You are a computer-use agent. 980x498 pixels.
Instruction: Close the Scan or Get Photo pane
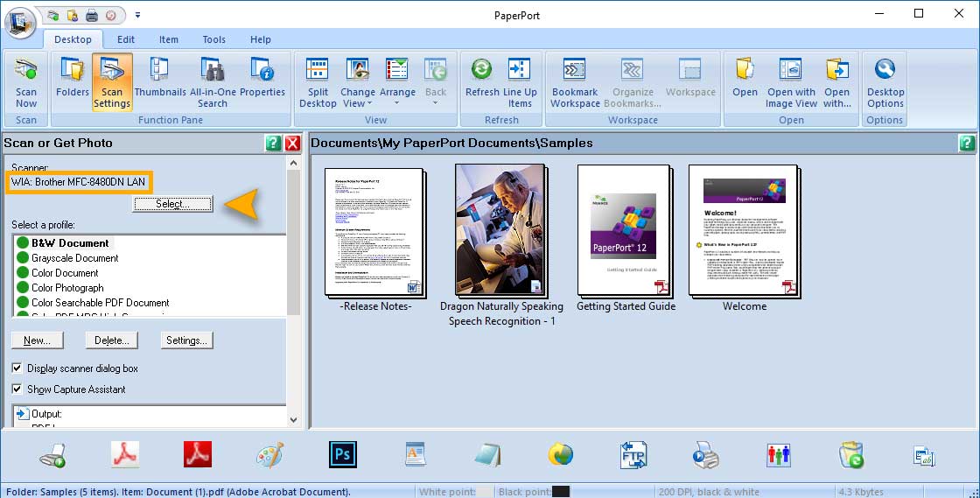pos(292,143)
